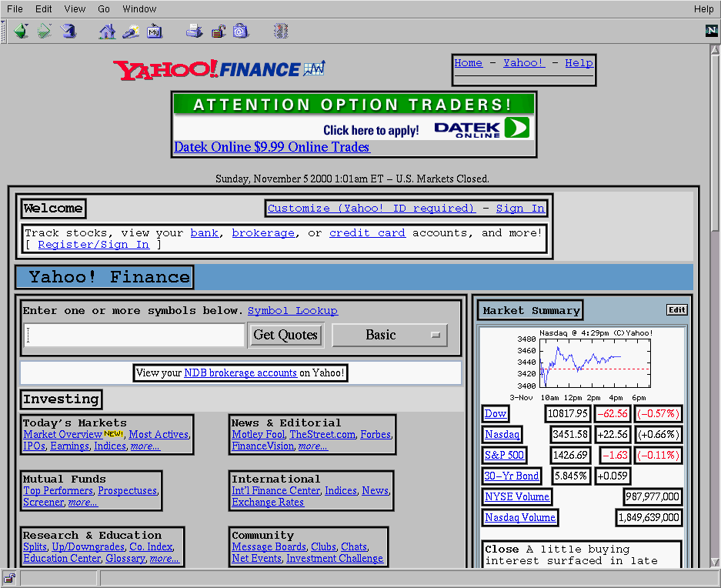Open the Forbes link
This screenshot has height=588, width=721.
(376, 434)
